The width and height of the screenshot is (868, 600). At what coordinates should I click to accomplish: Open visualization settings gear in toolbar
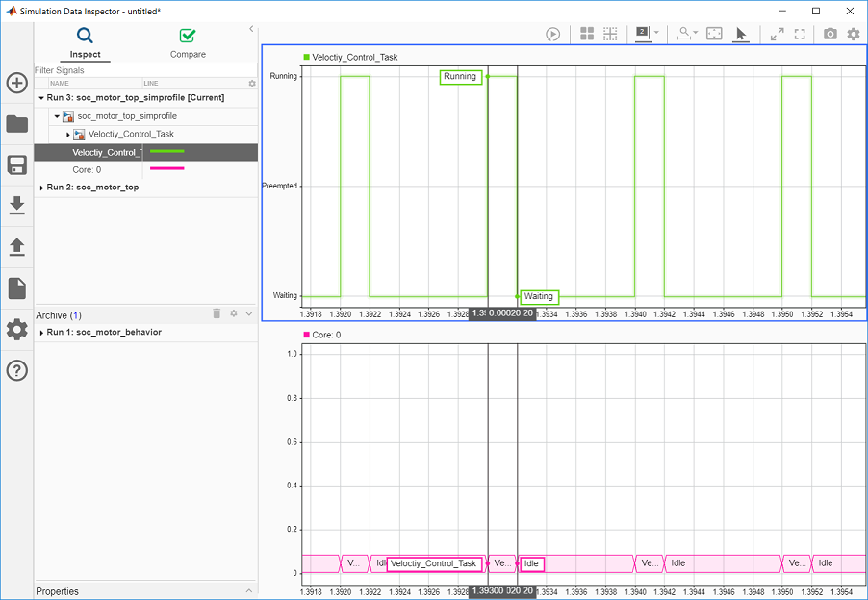coord(854,35)
